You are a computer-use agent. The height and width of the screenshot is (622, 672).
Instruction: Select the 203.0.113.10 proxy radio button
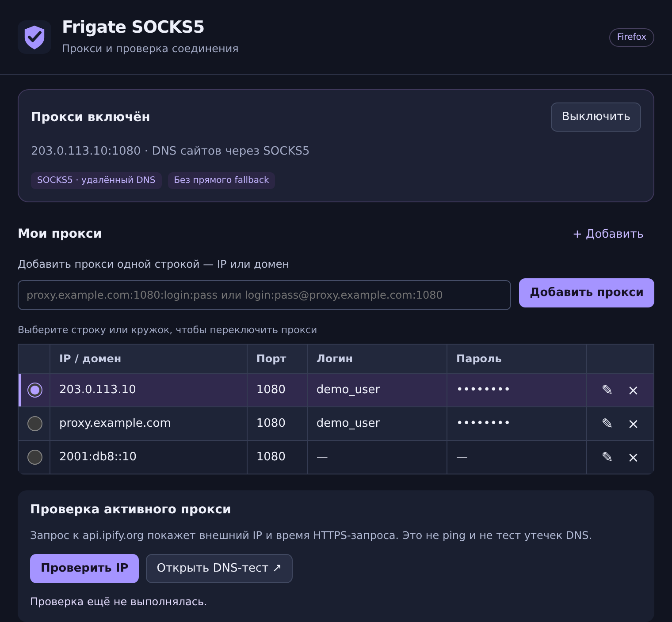pyautogui.click(x=35, y=390)
